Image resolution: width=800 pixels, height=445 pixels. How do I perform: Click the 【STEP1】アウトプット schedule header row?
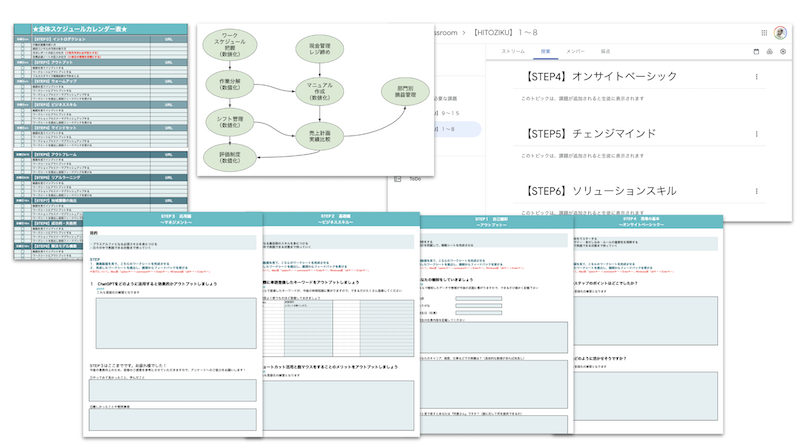point(101,62)
